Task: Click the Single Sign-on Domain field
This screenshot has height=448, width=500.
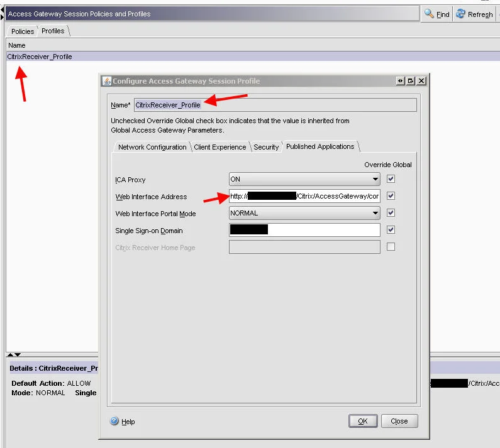Action: [x=304, y=230]
